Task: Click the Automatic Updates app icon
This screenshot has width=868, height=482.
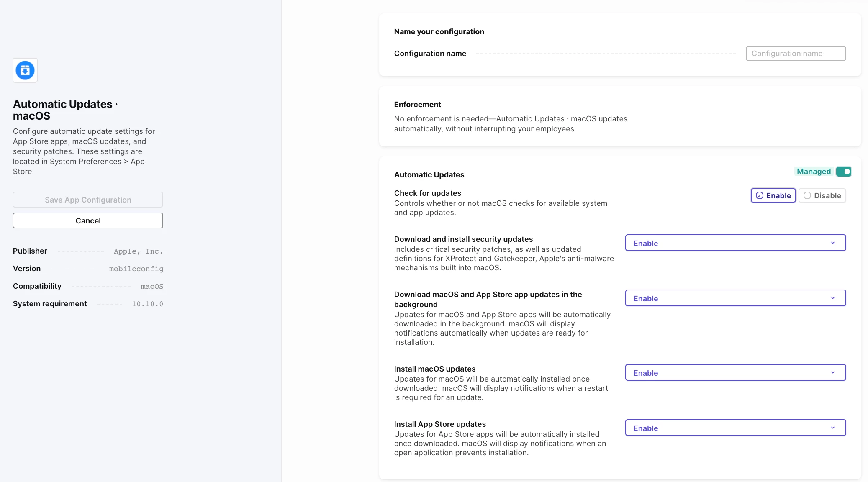Action: 25,70
